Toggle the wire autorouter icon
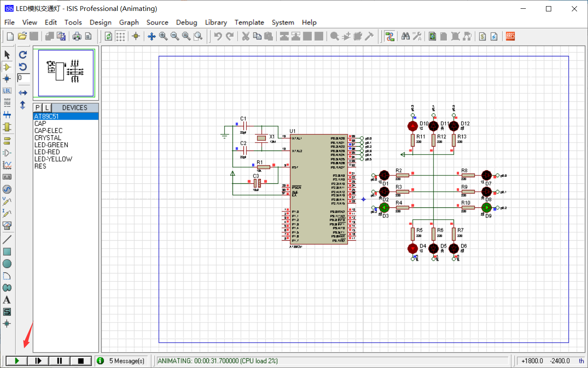This screenshot has height=368, width=588. point(390,36)
